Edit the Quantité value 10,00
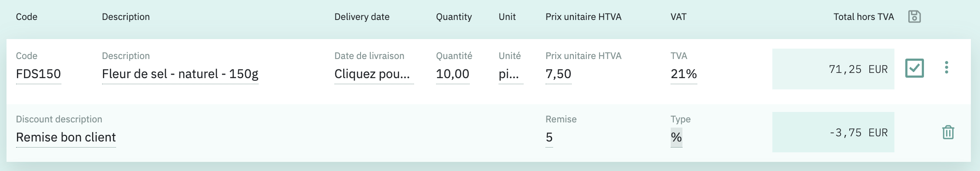 click(453, 74)
